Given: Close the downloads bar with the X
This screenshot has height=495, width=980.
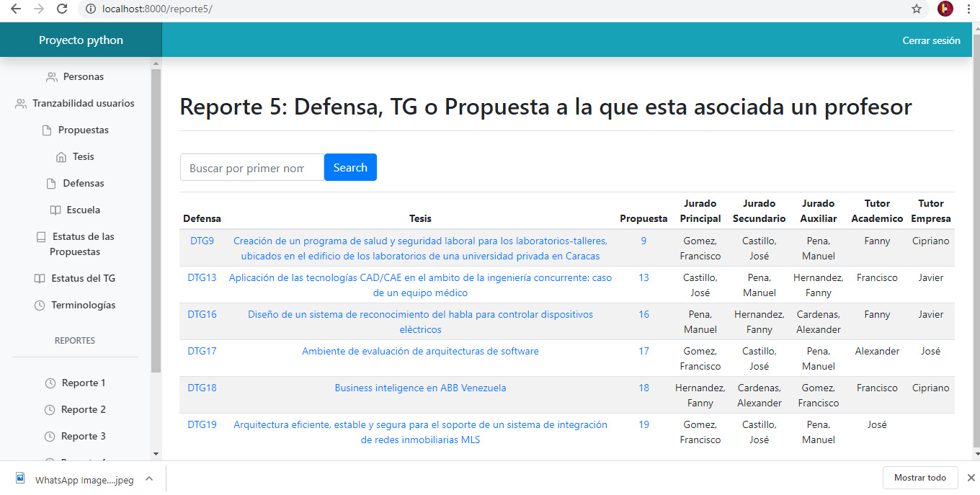Looking at the screenshot, I should [971, 478].
